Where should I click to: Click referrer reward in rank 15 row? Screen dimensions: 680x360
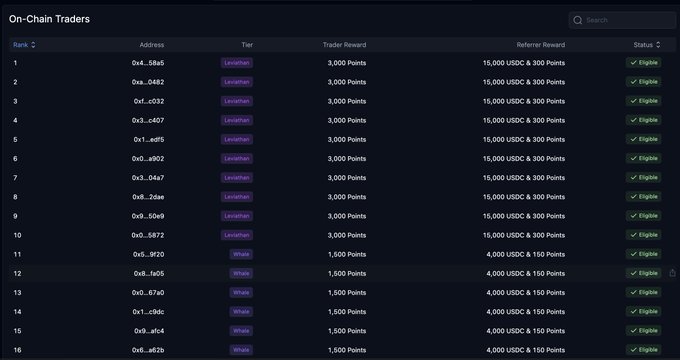click(526, 331)
